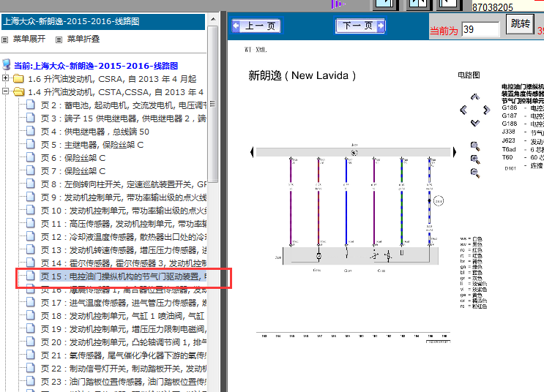Viewport: 544px width, 392px height.
Task: Click the 上海大众-新朗逸-2015-2016-线路图 header bar
Action: (x=103, y=21)
